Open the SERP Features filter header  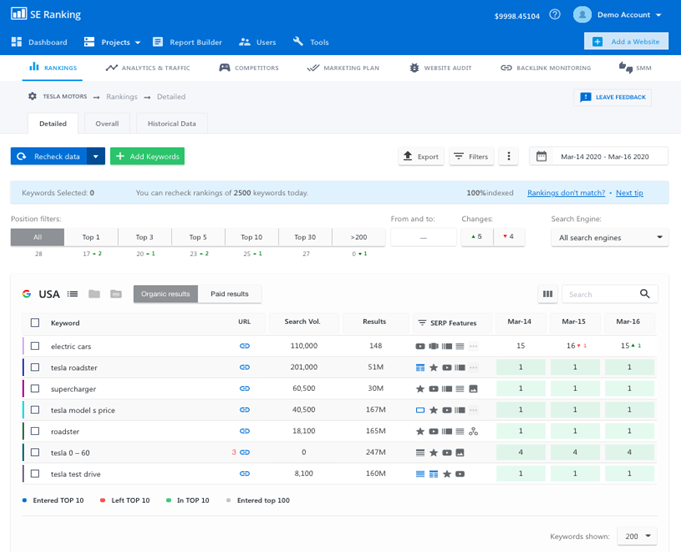pos(452,323)
